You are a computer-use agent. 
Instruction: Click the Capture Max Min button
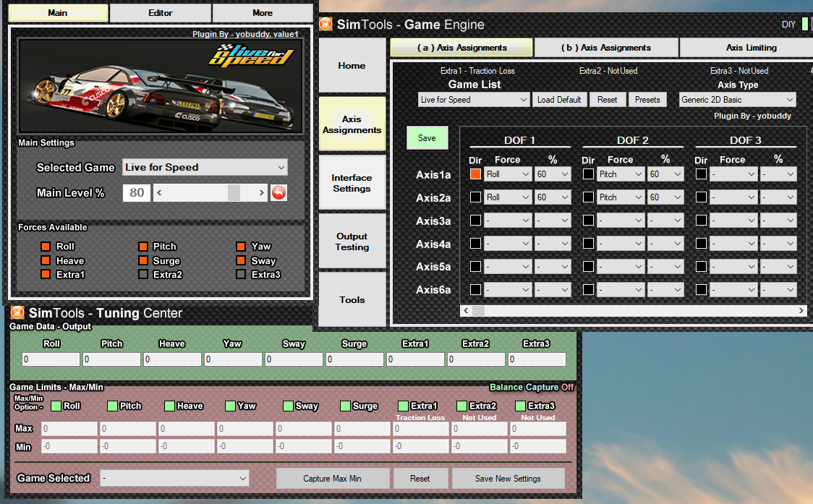click(332, 479)
